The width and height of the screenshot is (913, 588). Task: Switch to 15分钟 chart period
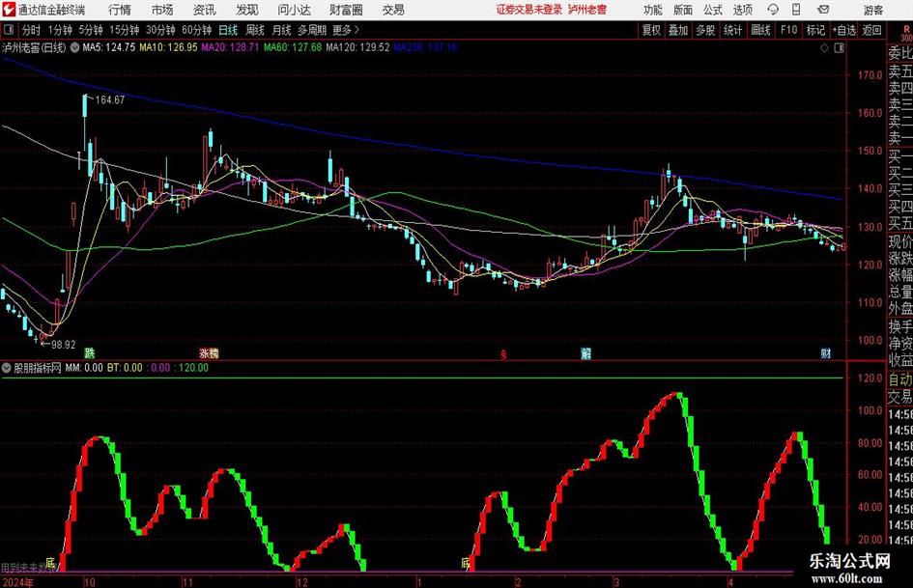pos(125,30)
